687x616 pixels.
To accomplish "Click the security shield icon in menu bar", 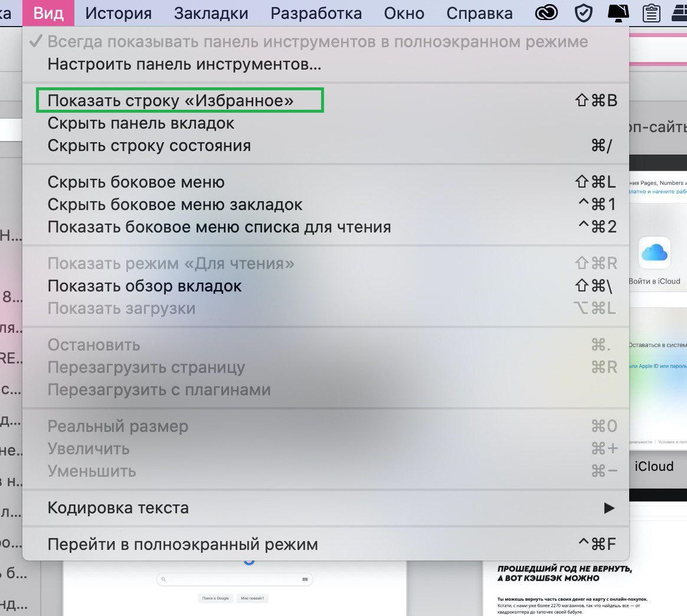I will click(583, 12).
